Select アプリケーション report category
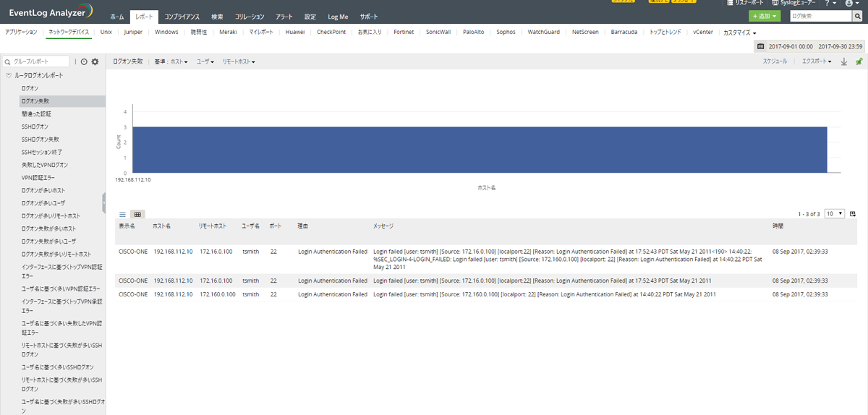This screenshot has width=868, height=415. pyautogui.click(x=21, y=33)
